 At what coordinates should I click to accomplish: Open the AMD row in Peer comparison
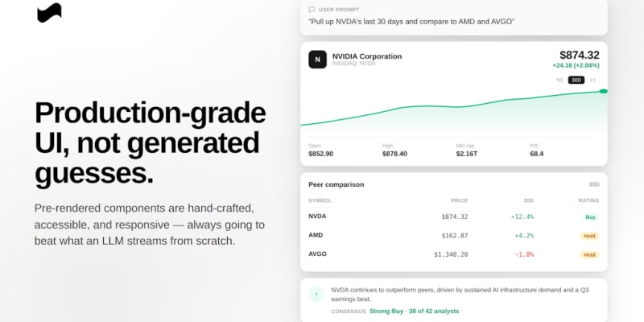(454, 236)
